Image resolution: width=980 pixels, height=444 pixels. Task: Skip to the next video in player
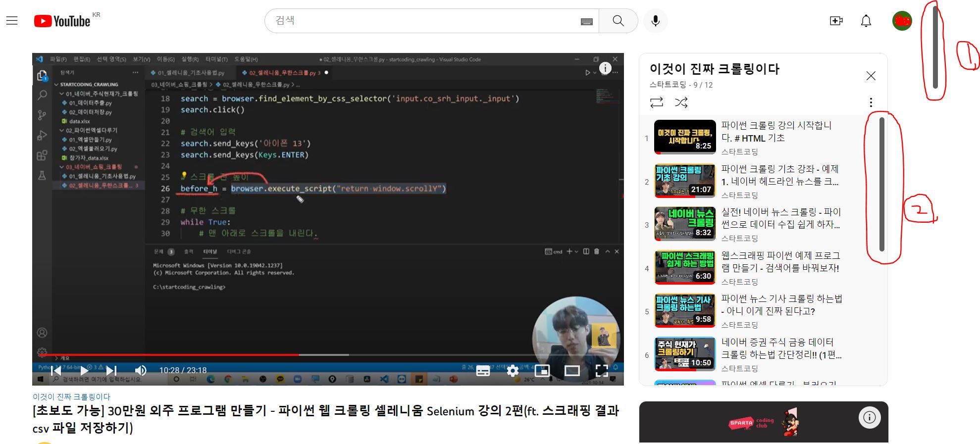111,370
